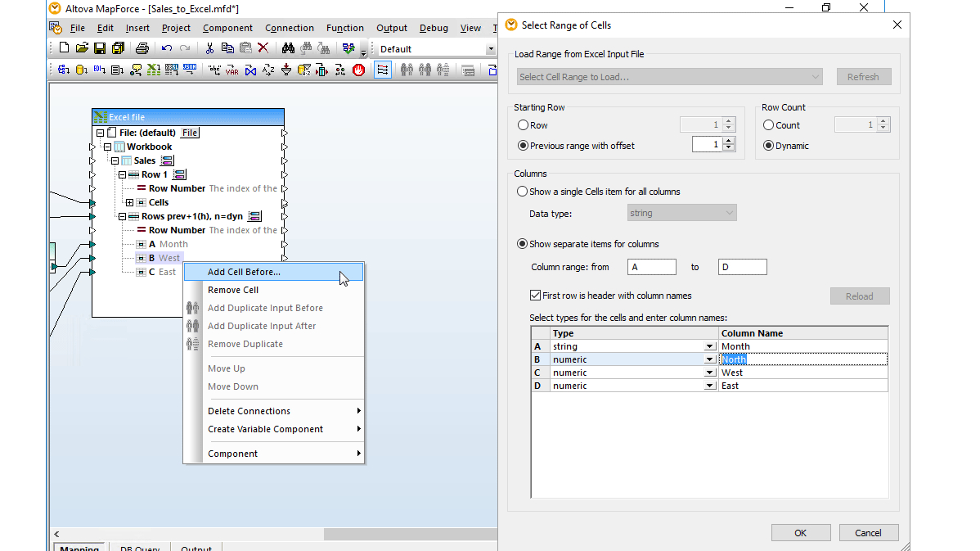Insert a Join component
The width and height of the screenshot is (980, 551).
[249, 70]
